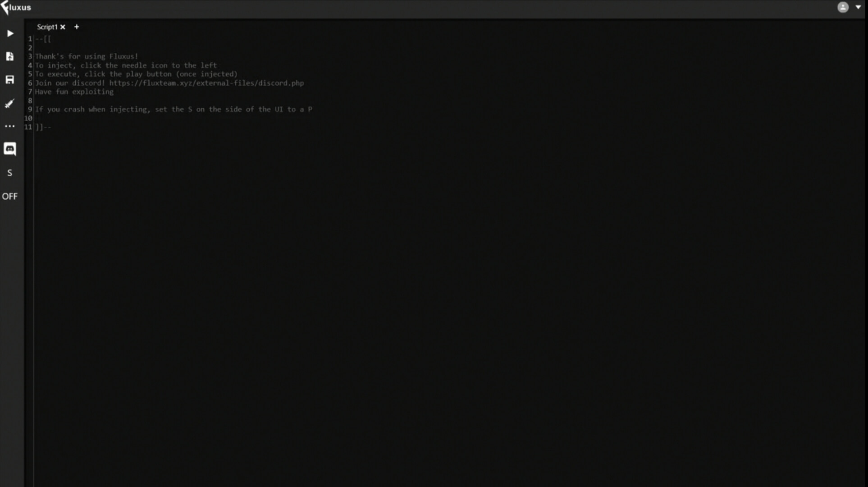Click the 'To execute, click the play button' line
Screen dimensions: 868x487
point(136,74)
